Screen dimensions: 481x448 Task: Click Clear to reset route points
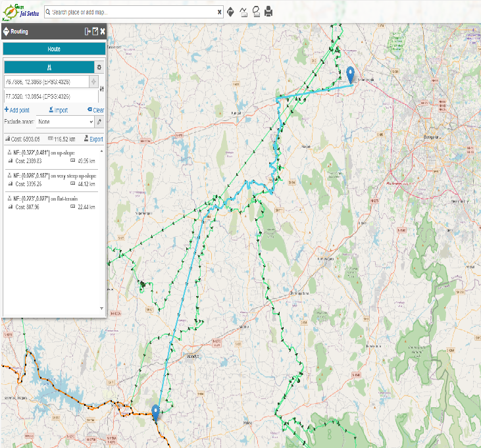coord(95,111)
